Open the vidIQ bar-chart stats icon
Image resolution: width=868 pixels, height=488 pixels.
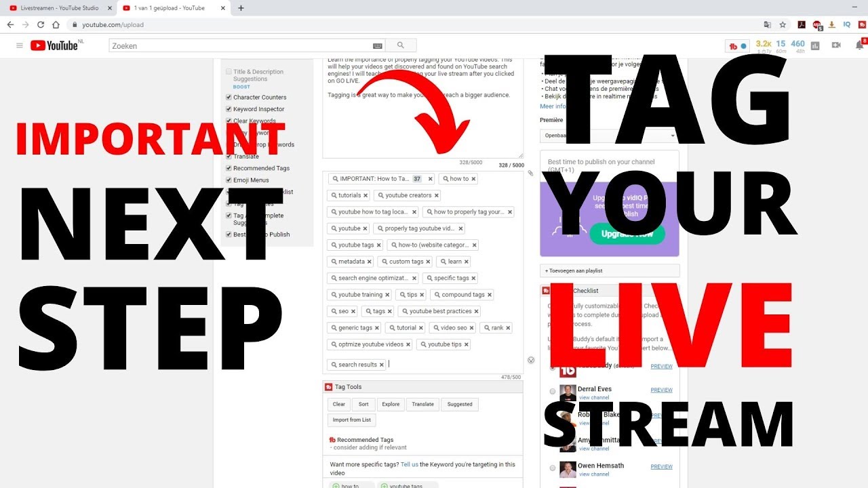point(815,45)
